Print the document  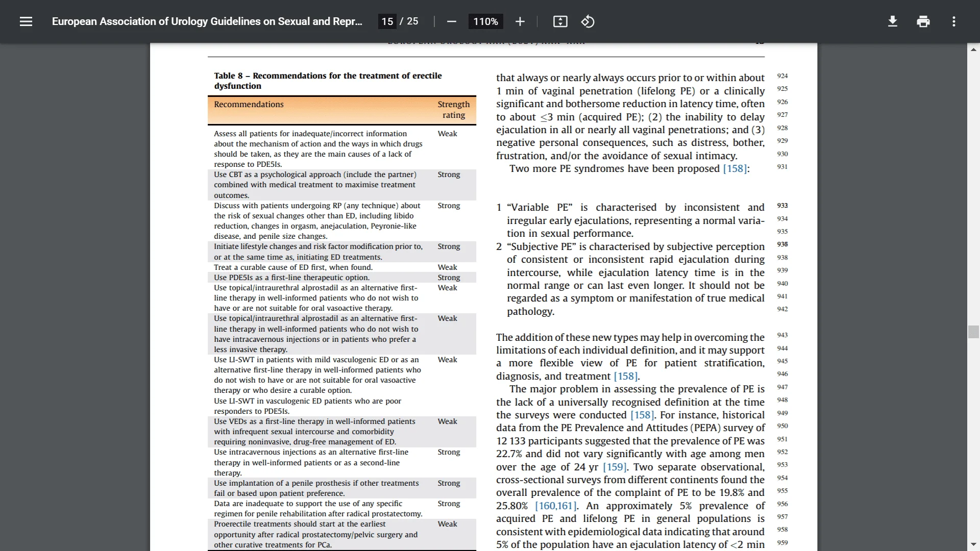pos(923,21)
